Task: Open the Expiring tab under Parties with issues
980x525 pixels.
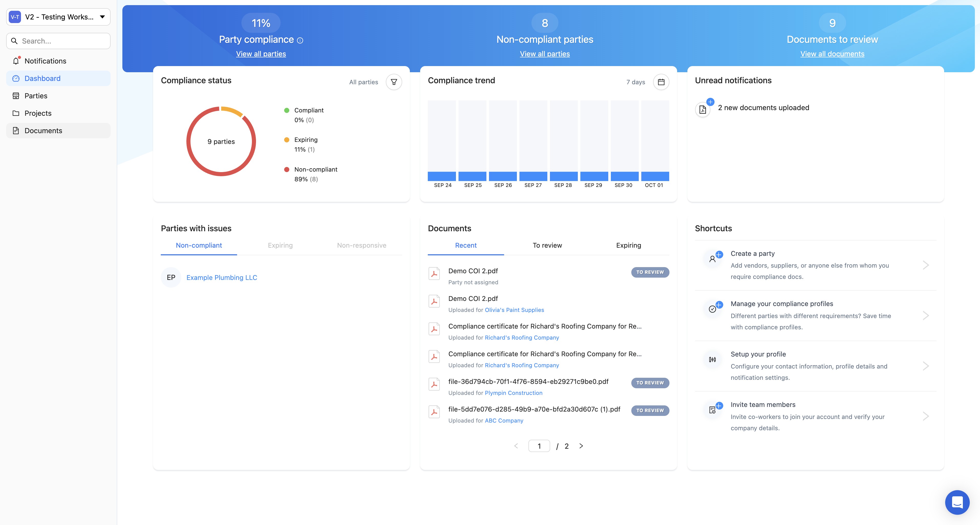Action: coord(280,245)
